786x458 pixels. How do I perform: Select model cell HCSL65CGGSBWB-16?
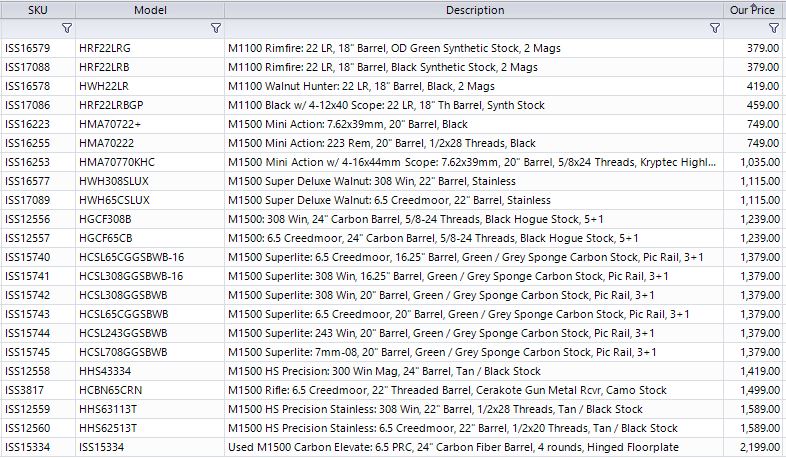(150, 258)
